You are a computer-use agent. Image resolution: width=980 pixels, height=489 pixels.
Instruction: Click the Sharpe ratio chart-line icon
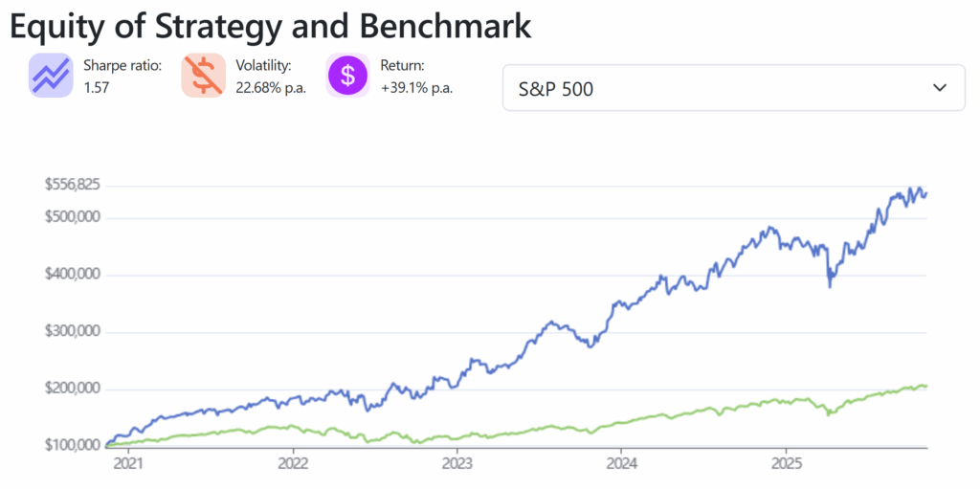coord(51,76)
